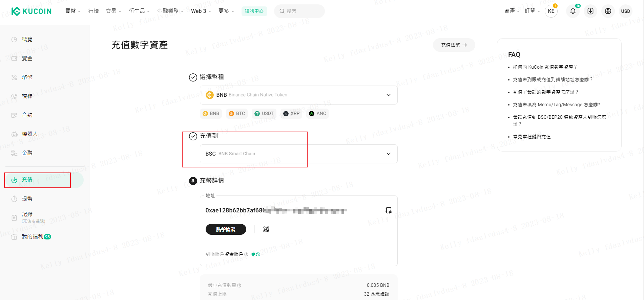
Task: Open FAQ 充值未填寫 Memo/Tag/Message
Action: pos(557,105)
